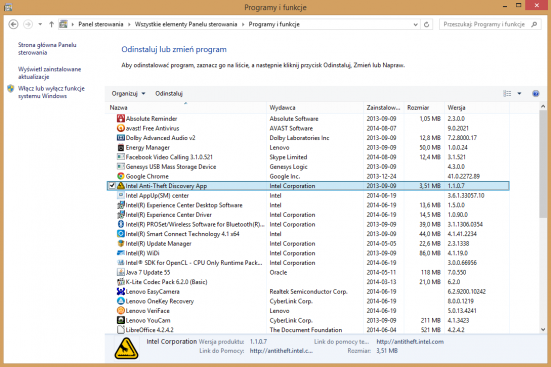Click the vertical scrollbar thumb
This screenshot has width=551, height=367.
click(x=543, y=163)
